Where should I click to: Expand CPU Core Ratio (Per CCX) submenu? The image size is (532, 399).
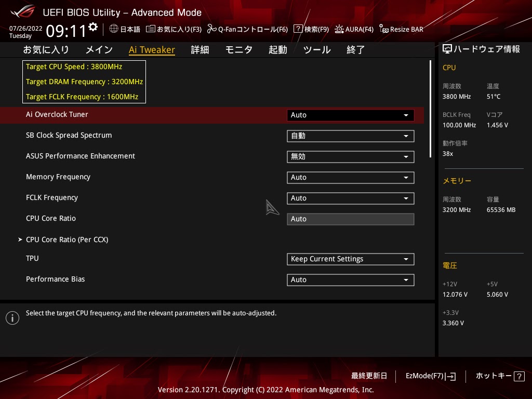[x=67, y=240]
